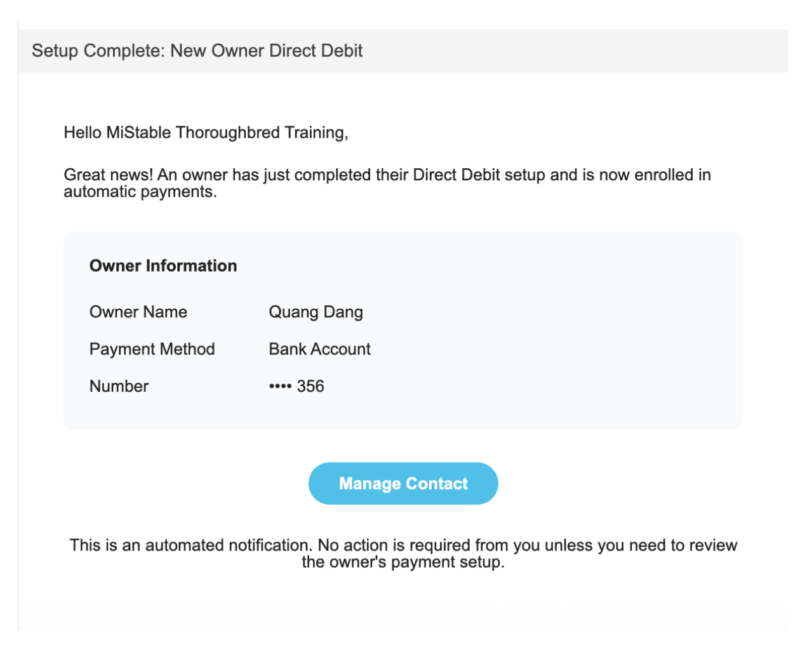This screenshot has height=666, width=812.
Task: Click "Setup Complete" in the email subject
Action: pos(98,51)
